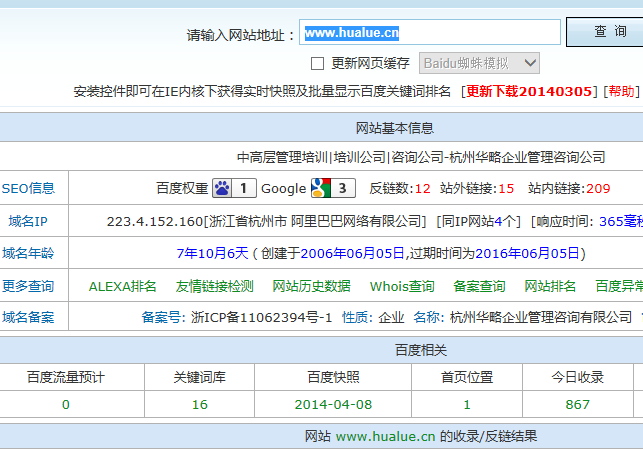Click the expiry date 2016年06月05日
This screenshot has width=643, height=449.
click(527, 253)
